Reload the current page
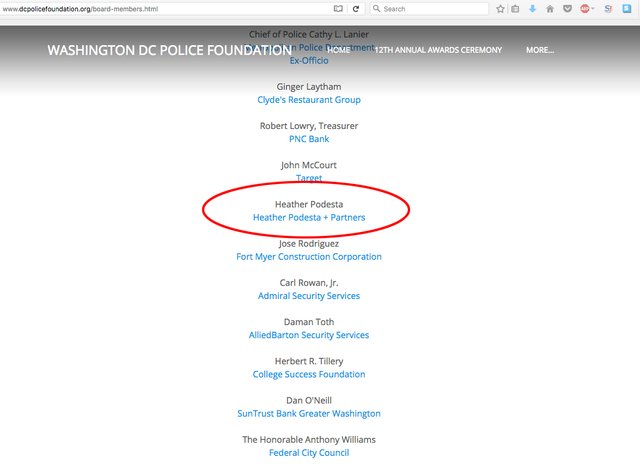 pyautogui.click(x=356, y=9)
